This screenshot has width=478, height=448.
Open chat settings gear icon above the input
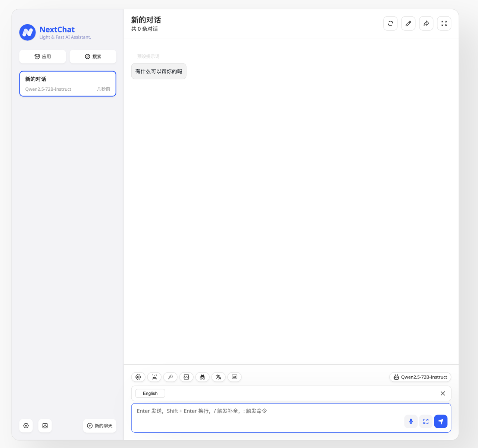(x=138, y=377)
